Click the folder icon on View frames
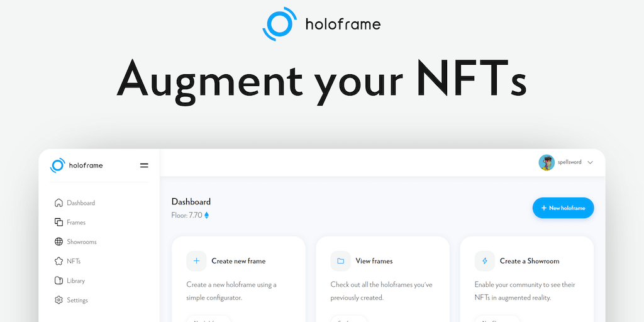 340,261
